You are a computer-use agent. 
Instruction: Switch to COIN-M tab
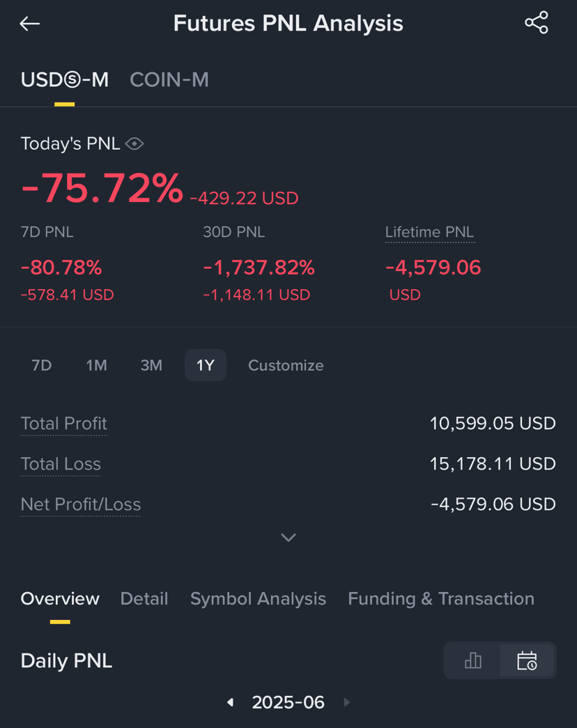[169, 80]
